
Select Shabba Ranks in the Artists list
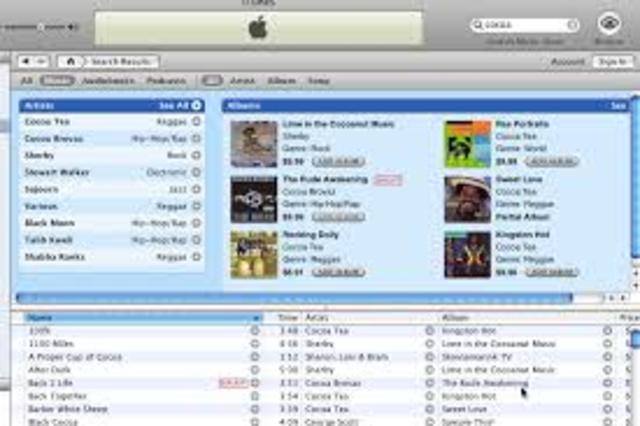tap(55, 257)
